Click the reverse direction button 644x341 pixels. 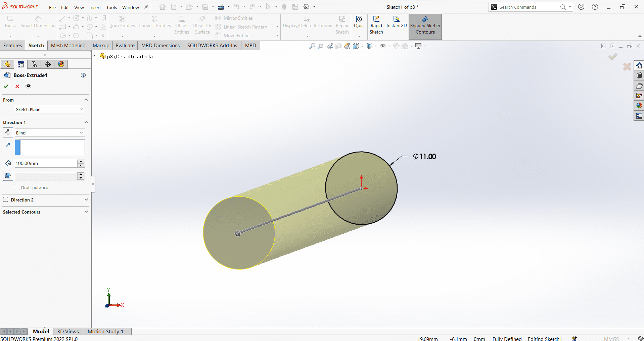point(8,132)
